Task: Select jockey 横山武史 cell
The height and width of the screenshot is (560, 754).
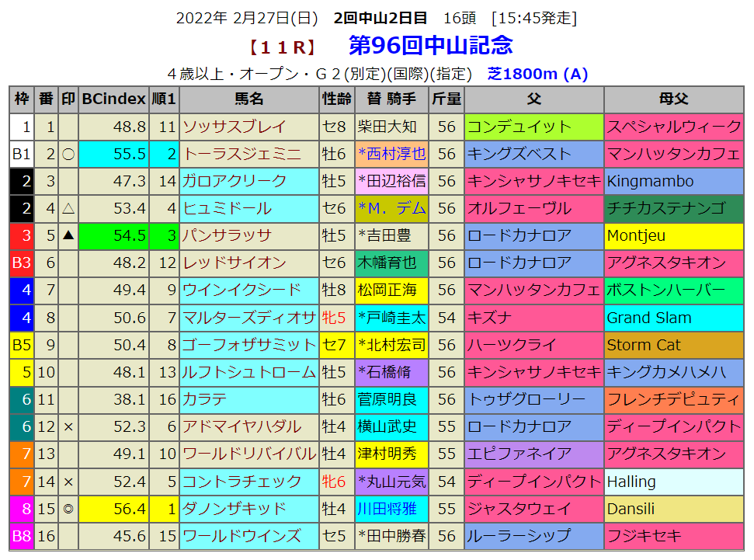Action: (x=387, y=426)
